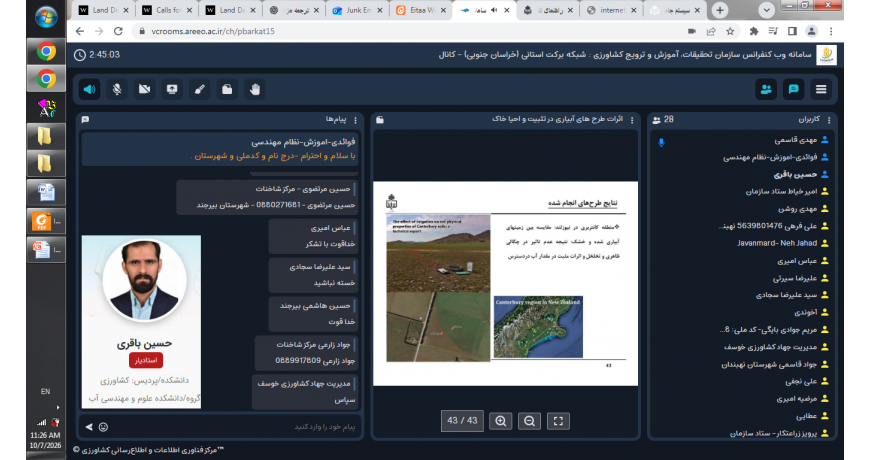Bookmark this page with star icon
Image resolution: width=870 pixels, height=460 pixels.
[x=730, y=31]
